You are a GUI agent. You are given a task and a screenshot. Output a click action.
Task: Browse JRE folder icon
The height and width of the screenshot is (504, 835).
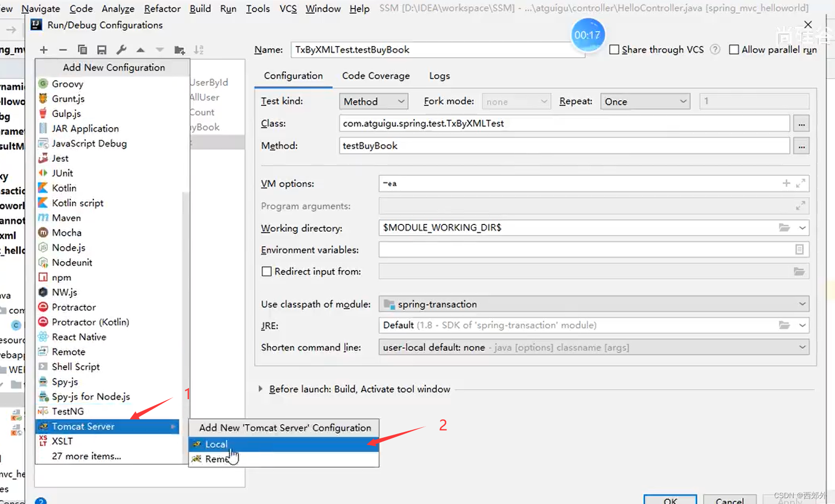click(784, 325)
